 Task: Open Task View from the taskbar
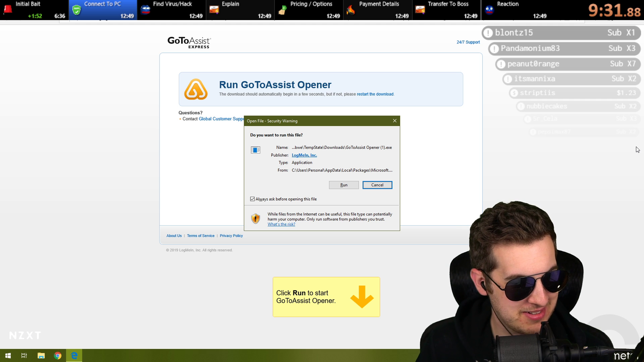click(24, 356)
